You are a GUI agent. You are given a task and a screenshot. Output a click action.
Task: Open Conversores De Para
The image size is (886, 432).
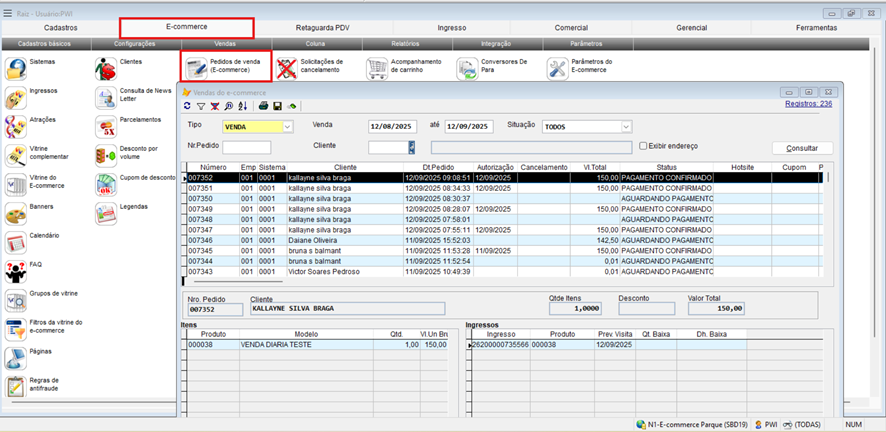(x=468, y=68)
